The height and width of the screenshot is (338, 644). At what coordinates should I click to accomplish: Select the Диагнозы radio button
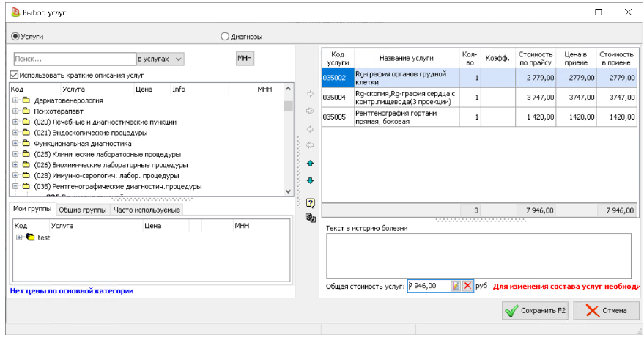coord(225,36)
